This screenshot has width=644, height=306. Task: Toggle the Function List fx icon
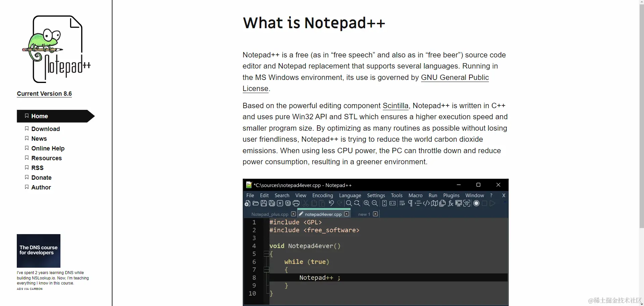[x=451, y=203]
